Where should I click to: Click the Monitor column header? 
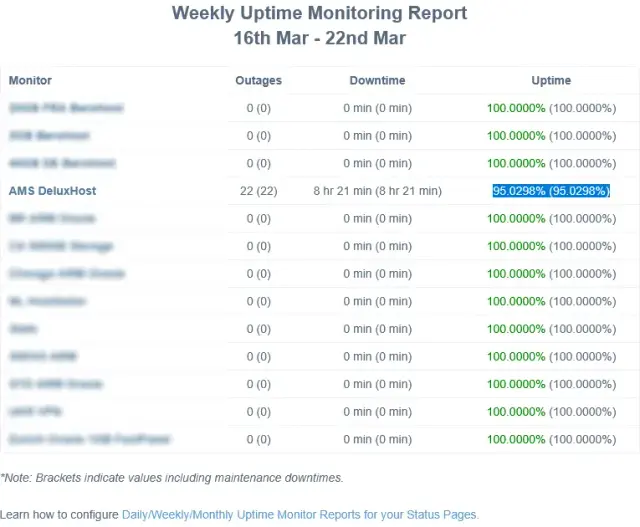(30, 80)
